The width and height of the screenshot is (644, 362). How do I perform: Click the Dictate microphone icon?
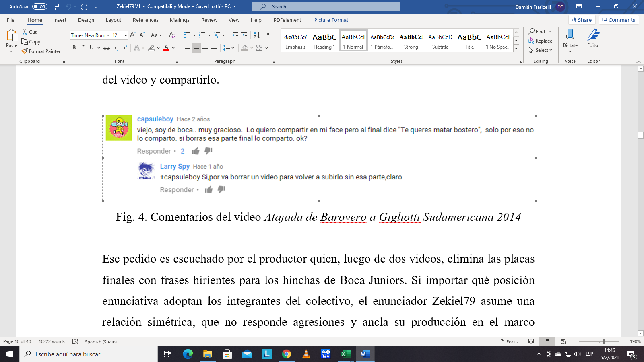pyautogui.click(x=570, y=35)
